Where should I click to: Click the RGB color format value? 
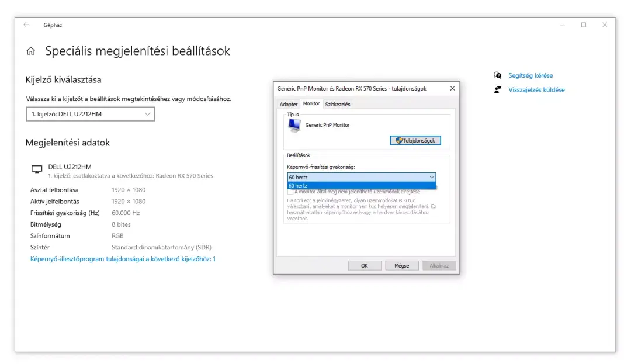tap(117, 235)
